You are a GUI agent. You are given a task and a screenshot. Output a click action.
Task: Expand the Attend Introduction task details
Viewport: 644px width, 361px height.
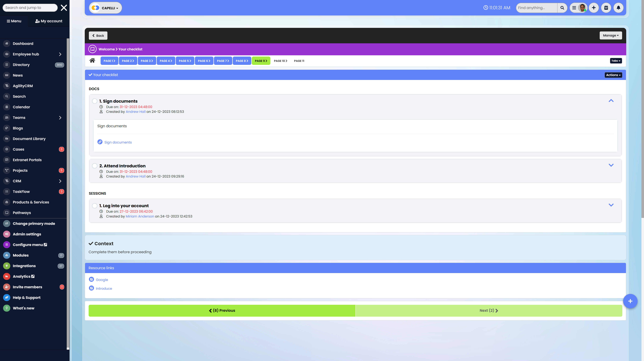coord(611,165)
